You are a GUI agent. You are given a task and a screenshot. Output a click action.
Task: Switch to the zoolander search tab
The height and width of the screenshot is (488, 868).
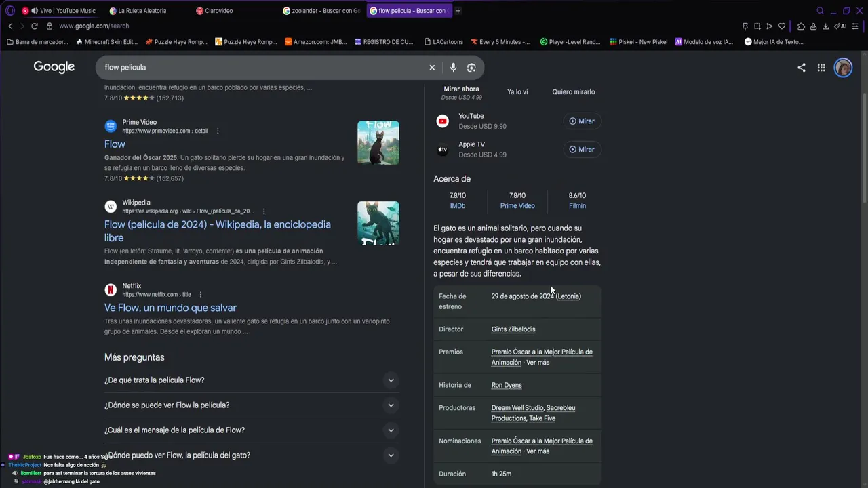click(322, 11)
